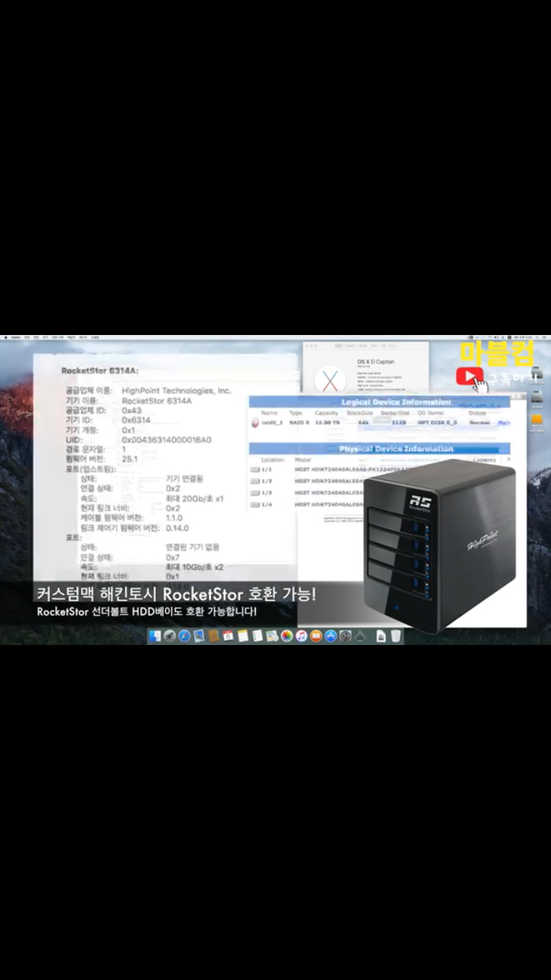
Task: Click cable firmware version value 1.1.0
Action: coord(174,518)
